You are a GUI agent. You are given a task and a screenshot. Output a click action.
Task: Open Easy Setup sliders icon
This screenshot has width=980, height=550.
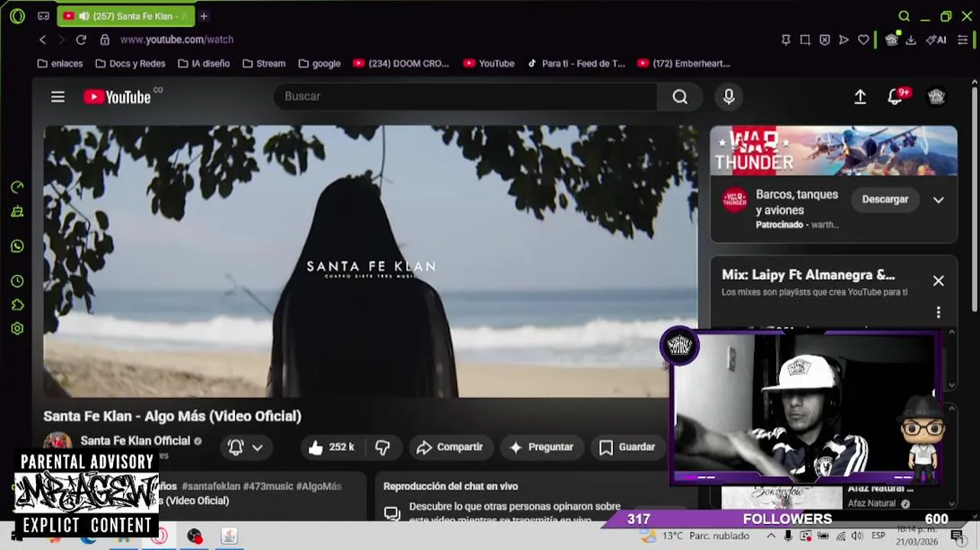pyautogui.click(x=962, y=40)
